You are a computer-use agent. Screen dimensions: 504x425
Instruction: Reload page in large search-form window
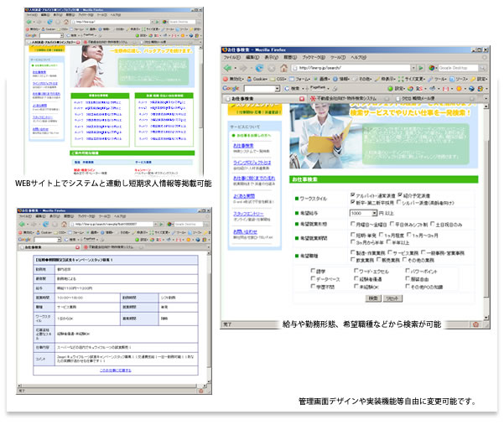point(259,68)
